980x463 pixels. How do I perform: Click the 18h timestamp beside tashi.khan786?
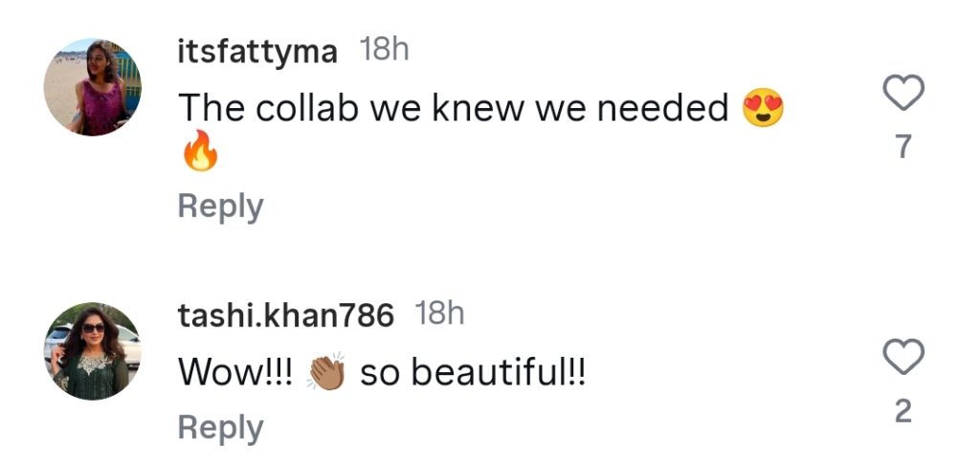[x=440, y=314]
